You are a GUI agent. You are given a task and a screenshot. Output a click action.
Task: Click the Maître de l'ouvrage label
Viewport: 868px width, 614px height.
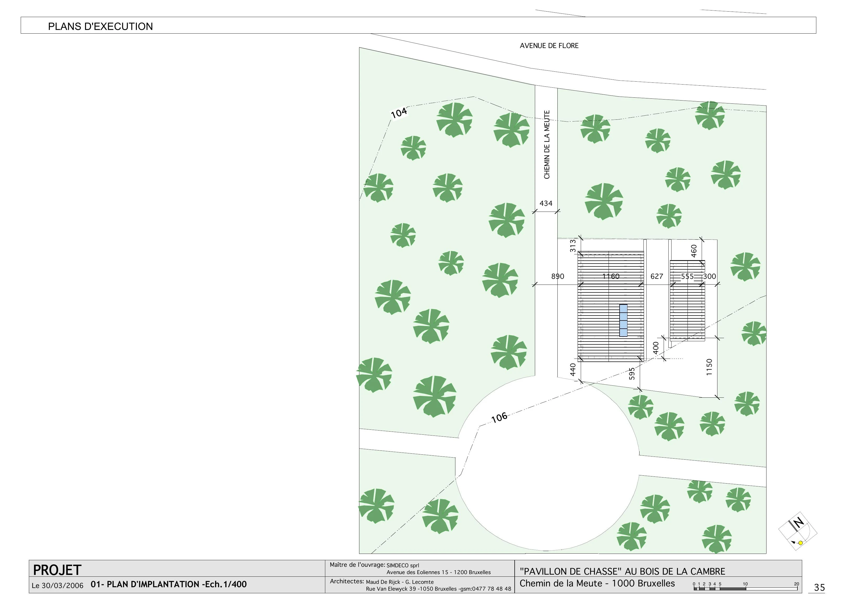(357, 565)
